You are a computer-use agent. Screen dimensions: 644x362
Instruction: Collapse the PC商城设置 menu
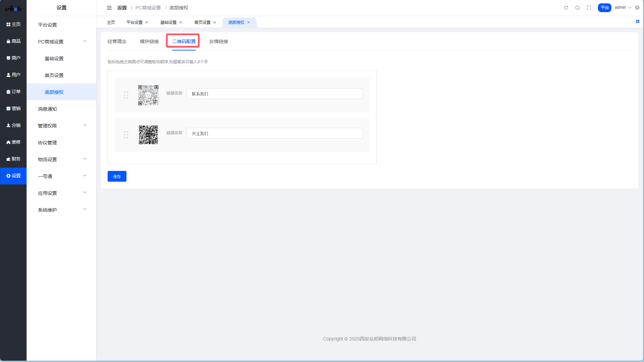click(85, 41)
